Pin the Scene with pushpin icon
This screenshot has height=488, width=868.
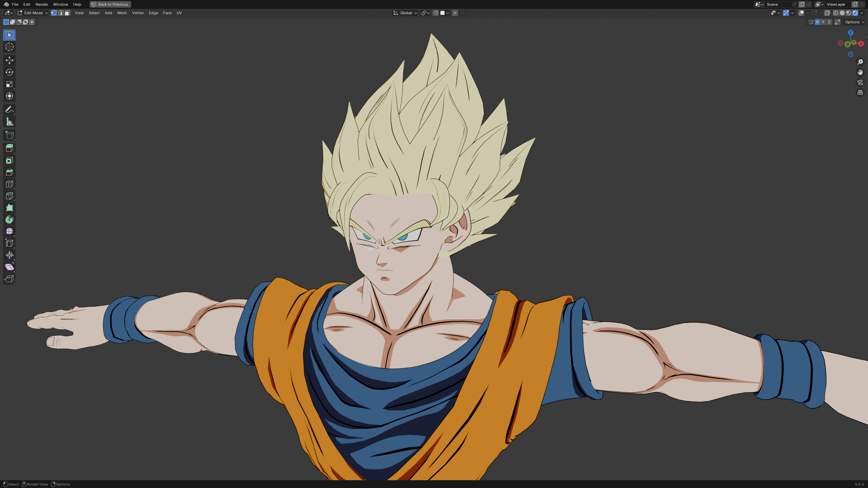(794, 4)
